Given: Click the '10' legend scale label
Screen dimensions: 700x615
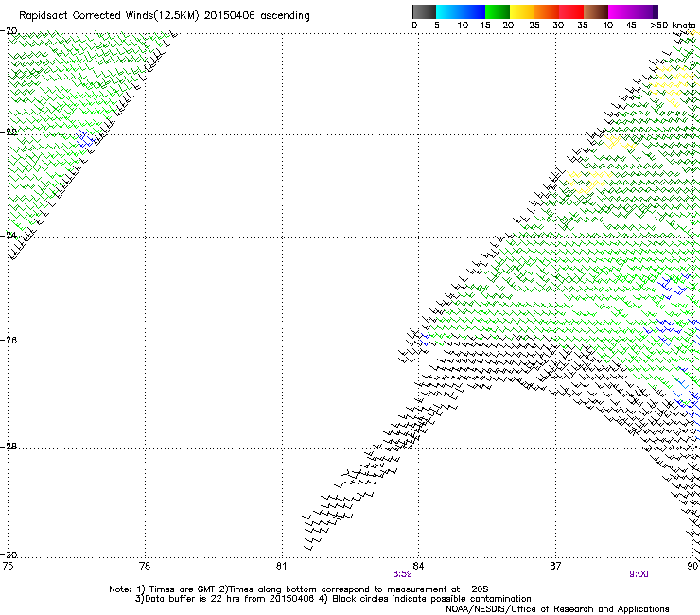Looking at the screenshot, I should (x=463, y=26).
